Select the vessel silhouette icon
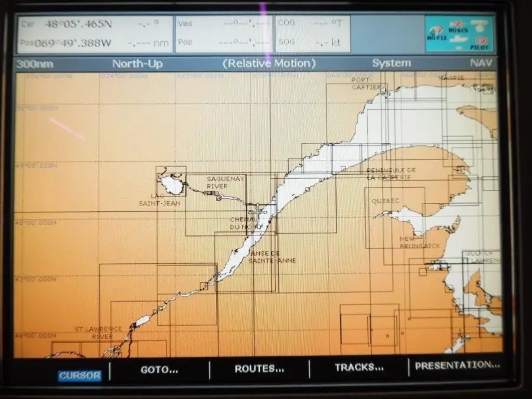The width and height of the screenshot is (532, 399). click(459, 39)
